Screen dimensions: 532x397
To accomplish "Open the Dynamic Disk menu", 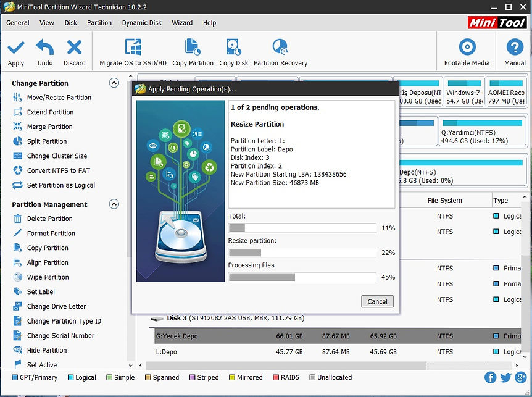I will (142, 23).
